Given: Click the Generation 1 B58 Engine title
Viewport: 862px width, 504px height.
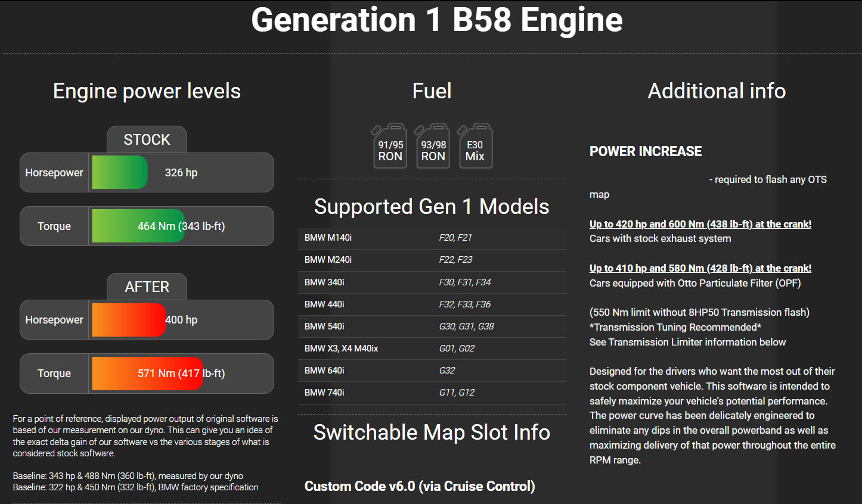Looking at the screenshot, I should (x=437, y=20).
